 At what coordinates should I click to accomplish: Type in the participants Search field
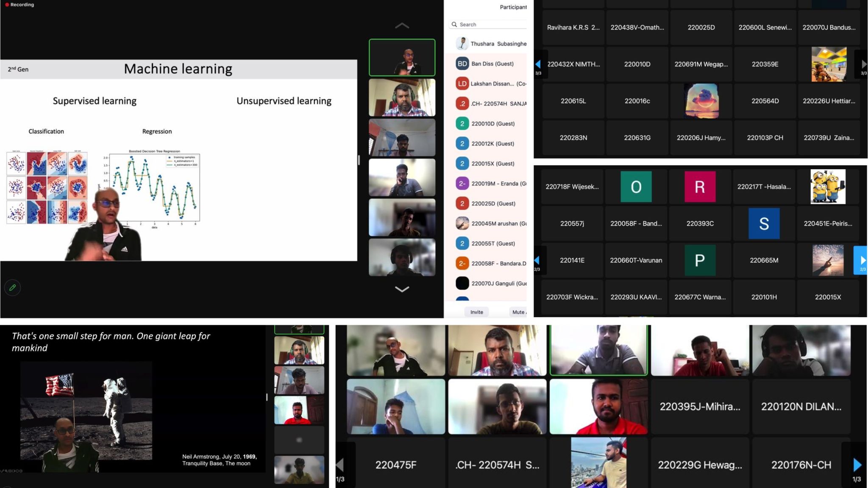[x=492, y=25]
